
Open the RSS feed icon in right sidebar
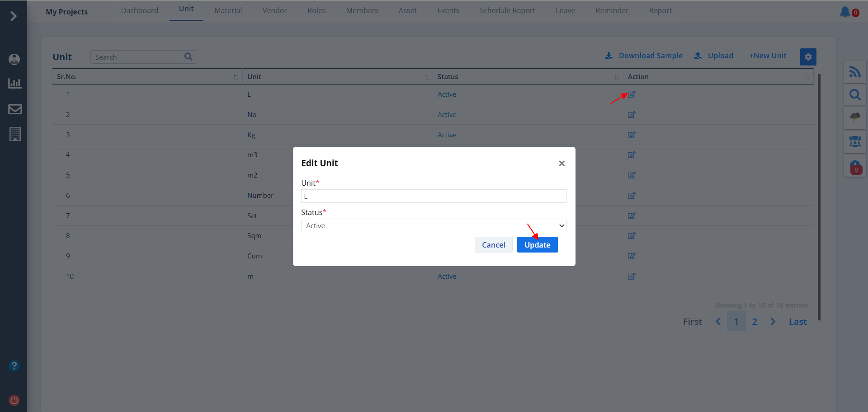pos(854,72)
